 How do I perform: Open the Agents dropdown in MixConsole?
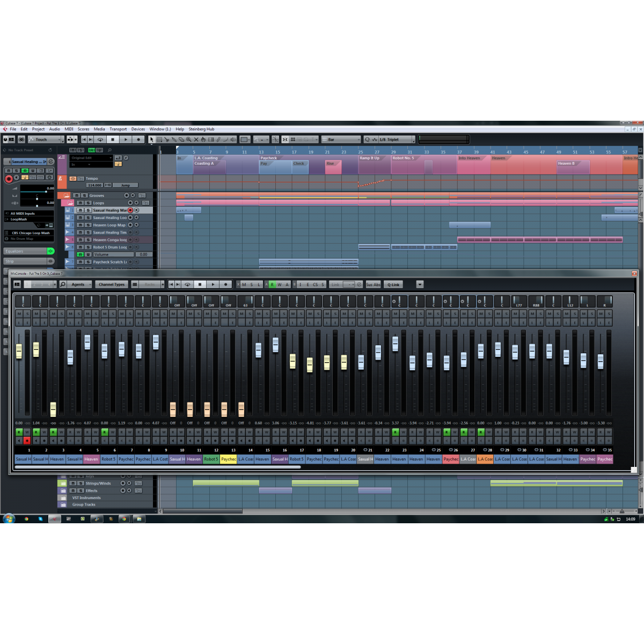coord(80,284)
